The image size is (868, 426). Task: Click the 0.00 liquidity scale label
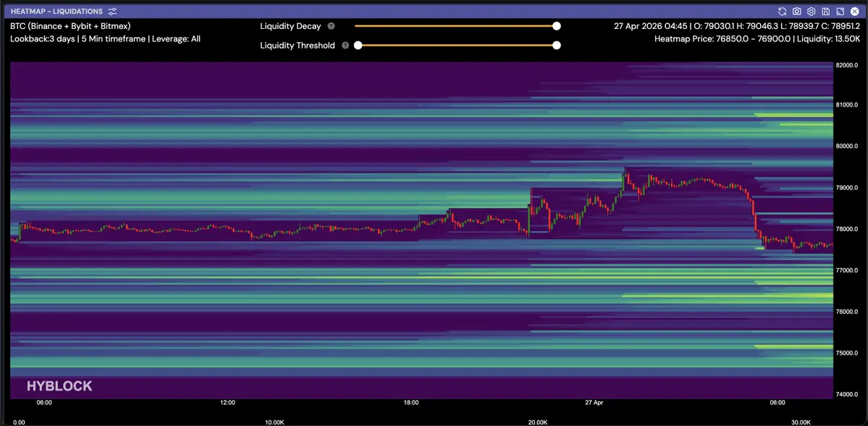(19, 422)
